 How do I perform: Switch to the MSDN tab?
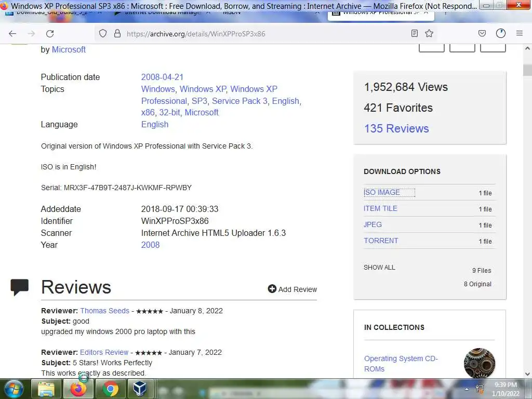pyautogui.click(x=232, y=13)
